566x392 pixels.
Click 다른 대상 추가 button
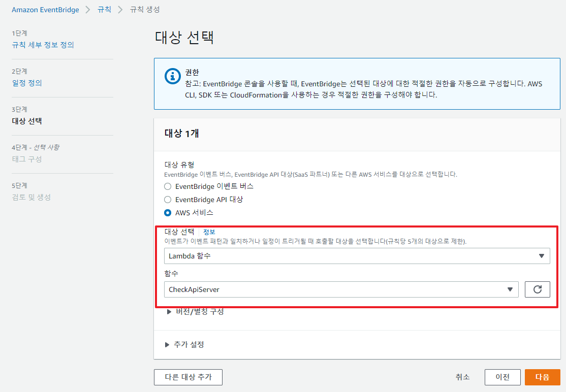pos(188,377)
